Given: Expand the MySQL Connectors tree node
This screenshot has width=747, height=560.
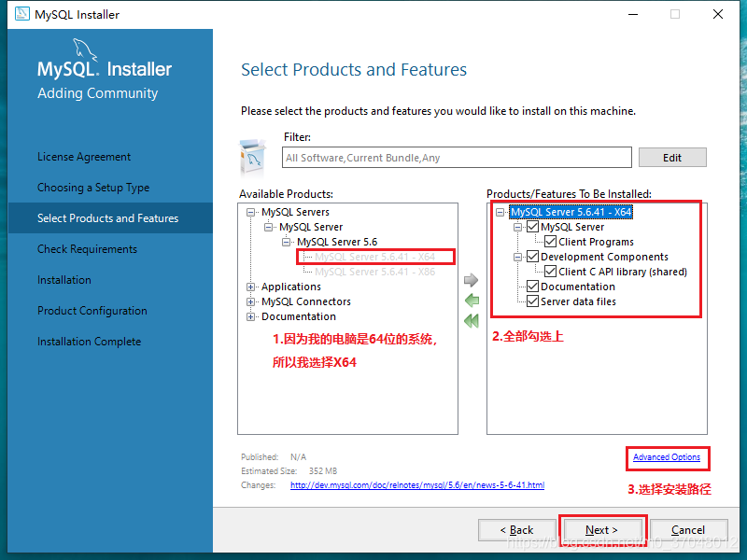Looking at the screenshot, I should [250, 301].
